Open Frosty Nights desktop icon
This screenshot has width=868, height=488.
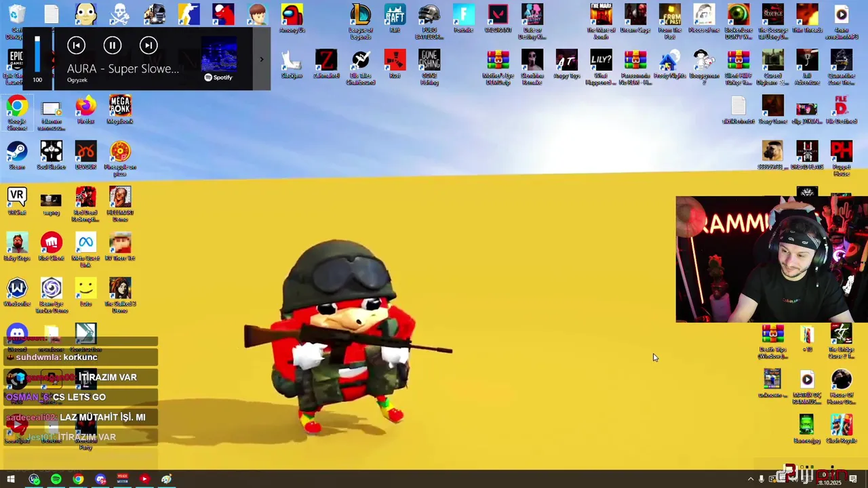[x=669, y=64]
